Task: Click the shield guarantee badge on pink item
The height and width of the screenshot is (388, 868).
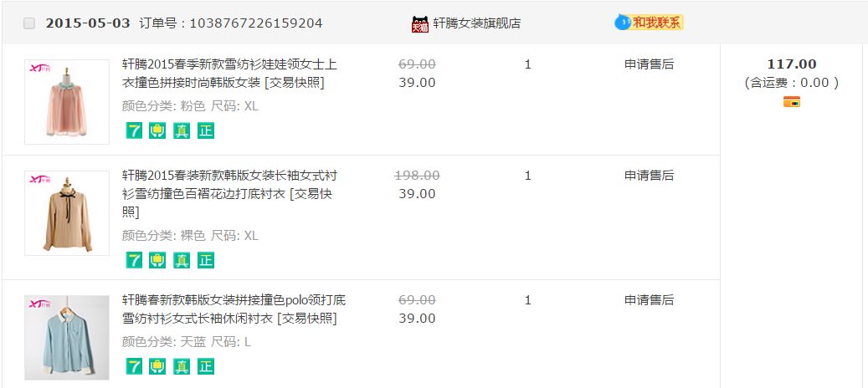Action: (x=157, y=130)
